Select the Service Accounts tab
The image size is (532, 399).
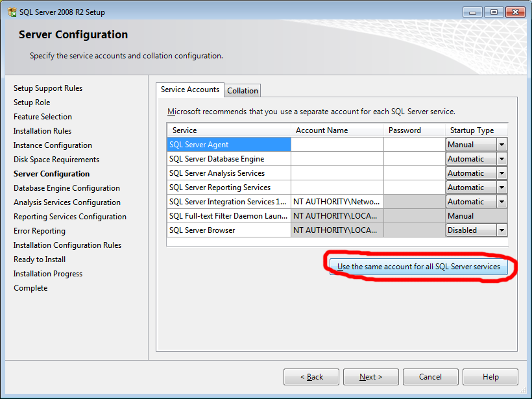coord(190,90)
